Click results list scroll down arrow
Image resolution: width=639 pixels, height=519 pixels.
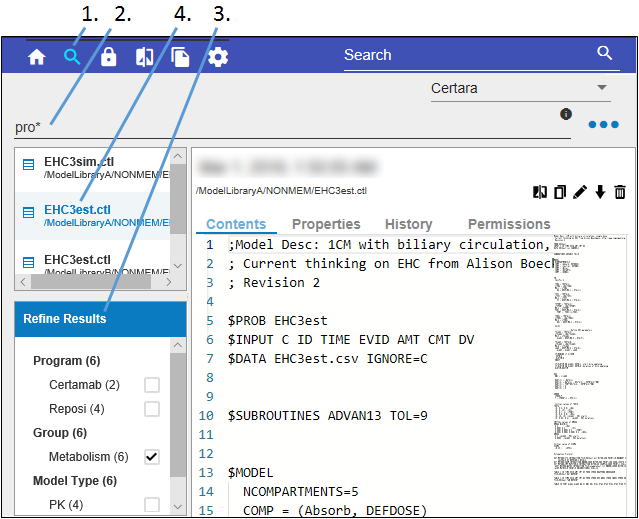coord(178,266)
